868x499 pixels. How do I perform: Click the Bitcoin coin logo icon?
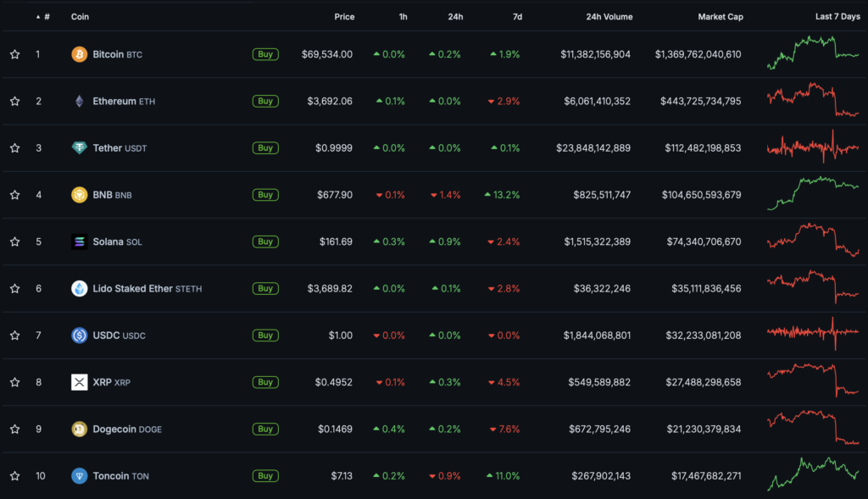click(79, 54)
